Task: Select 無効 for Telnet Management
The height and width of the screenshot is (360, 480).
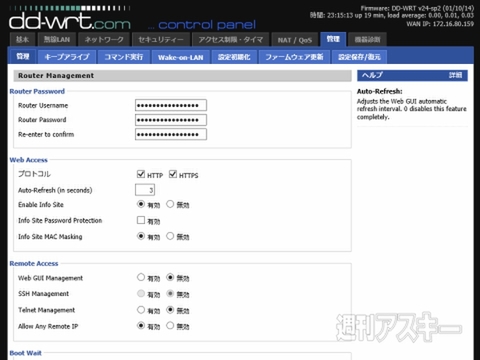Action: click(x=170, y=310)
